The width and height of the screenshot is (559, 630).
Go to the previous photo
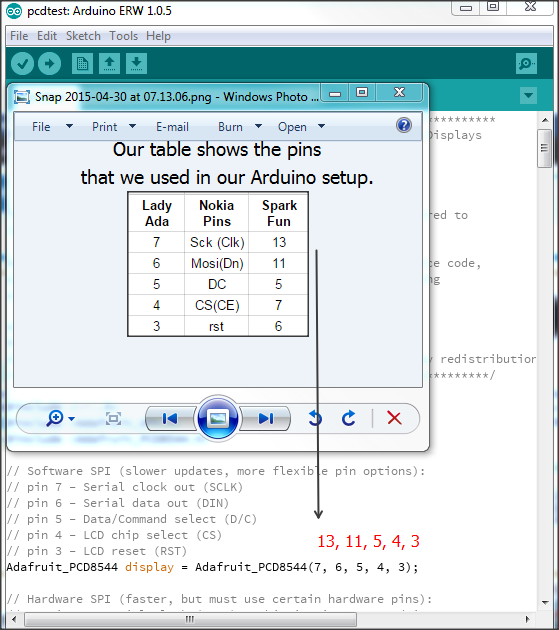(170, 419)
